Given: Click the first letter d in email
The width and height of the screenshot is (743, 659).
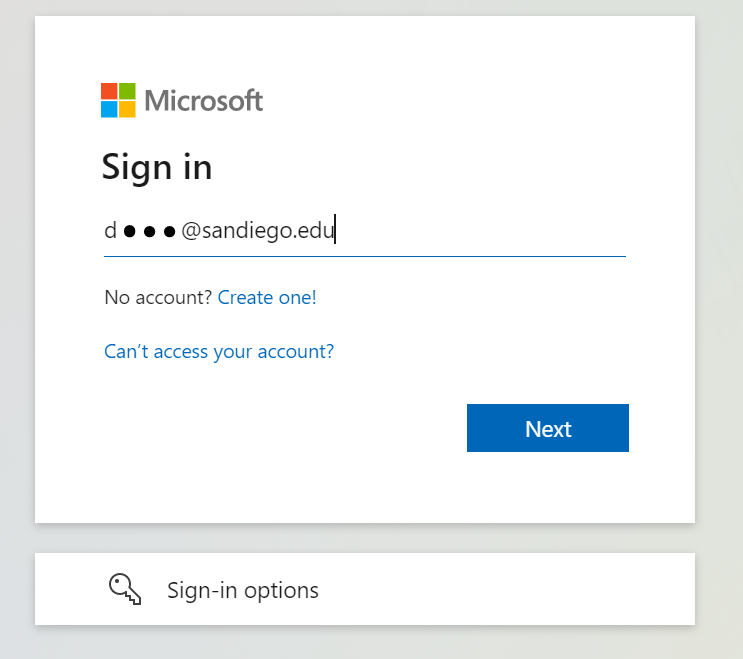Looking at the screenshot, I should click(x=110, y=232).
